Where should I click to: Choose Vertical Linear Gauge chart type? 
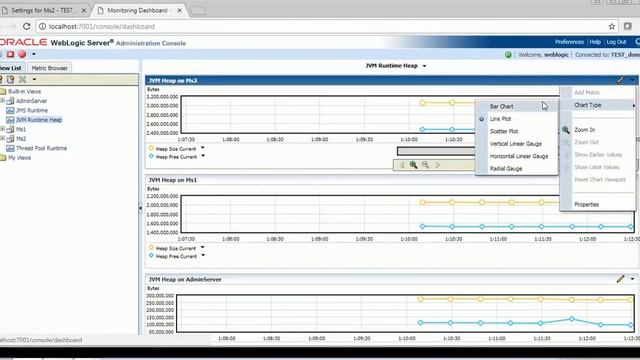(x=517, y=144)
